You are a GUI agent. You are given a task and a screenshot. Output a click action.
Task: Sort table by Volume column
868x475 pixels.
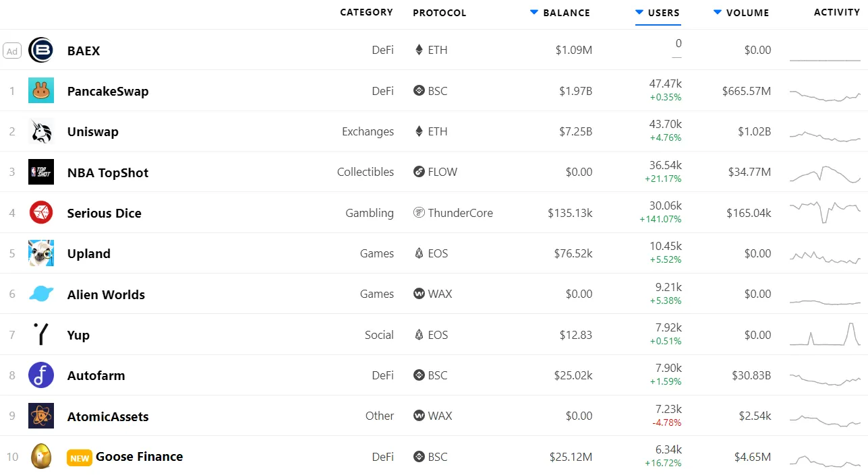click(x=741, y=13)
